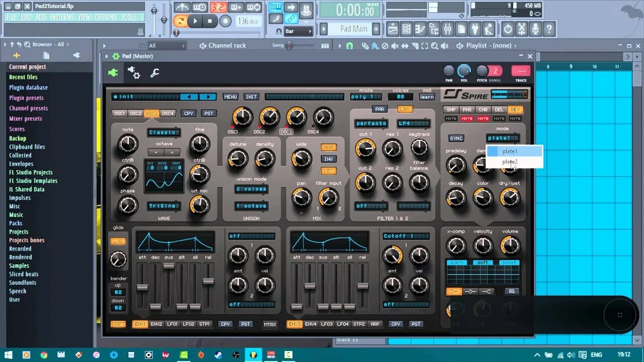Click the midi learn button
This screenshot has width=644, height=362.
pyautogui.click(x=427, y=97)
